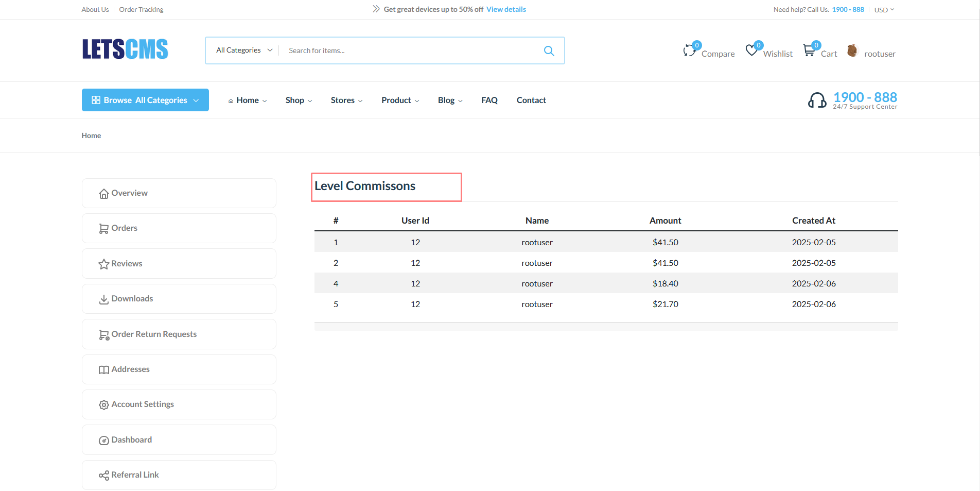Click the View details link

pyautogui.click(x=506, y=9)
